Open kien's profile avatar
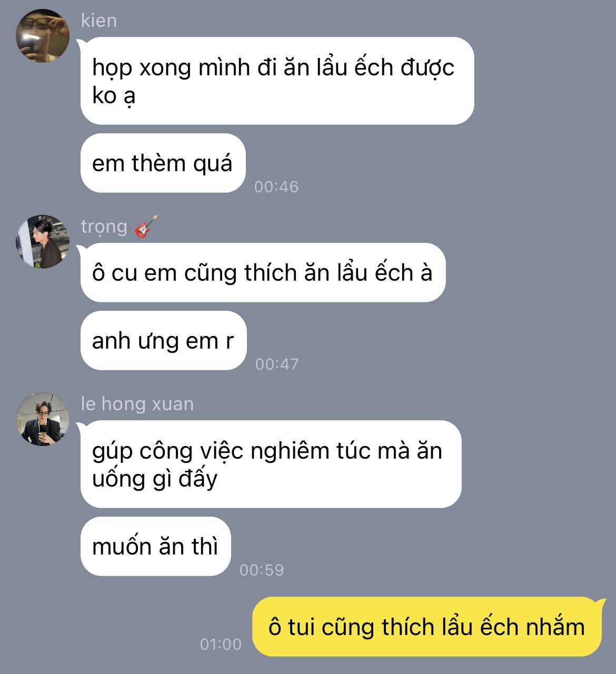Image resolution: width=616 pixels, height=674 pixels. 43,35
